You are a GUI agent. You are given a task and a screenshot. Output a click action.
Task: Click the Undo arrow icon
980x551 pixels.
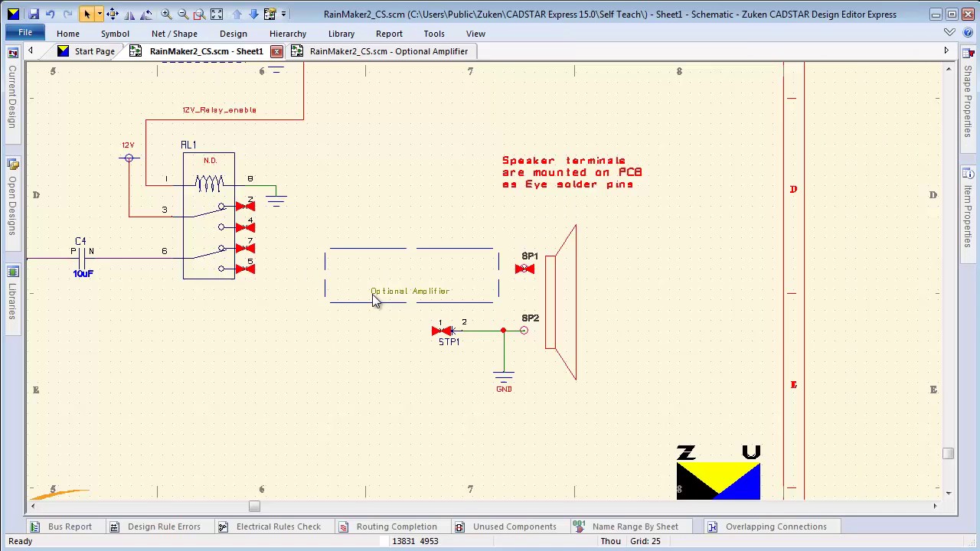click(51, 14)
